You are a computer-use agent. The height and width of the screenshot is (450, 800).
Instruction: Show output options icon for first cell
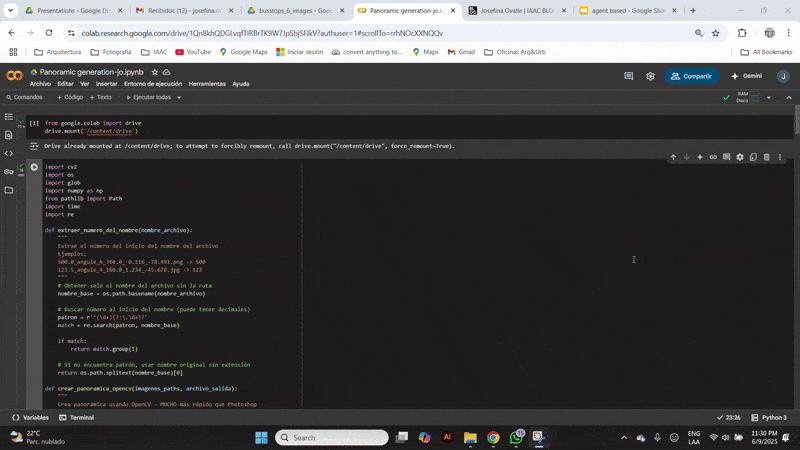click(x=34, y=146)
